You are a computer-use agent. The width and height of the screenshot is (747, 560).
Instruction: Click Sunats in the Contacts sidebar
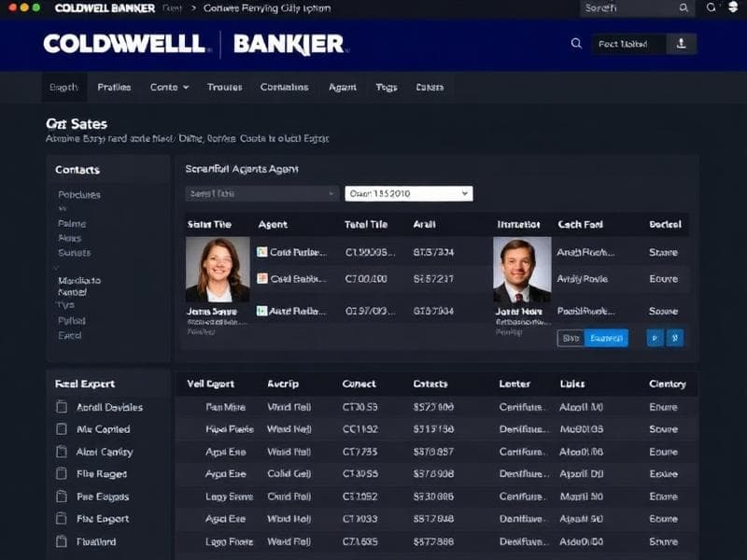point(74,252)
